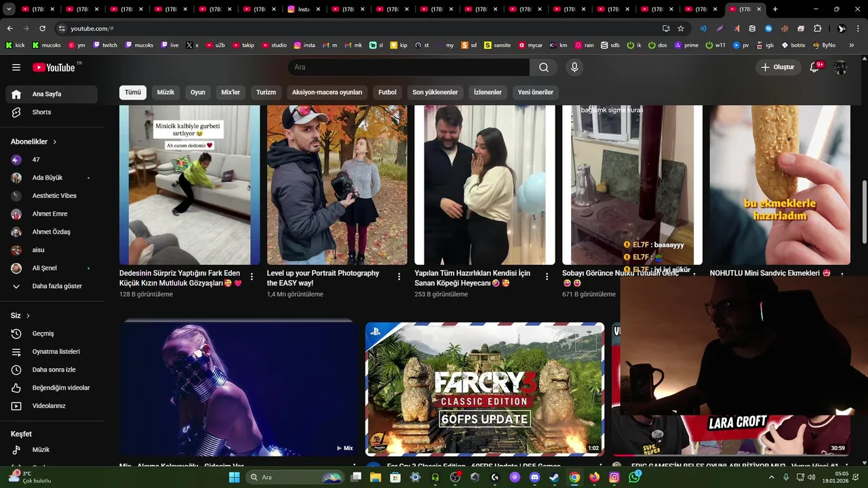This screenshot has height=488, width=868.
Task: Open the account avatar menu
Action: click(841, 67)
